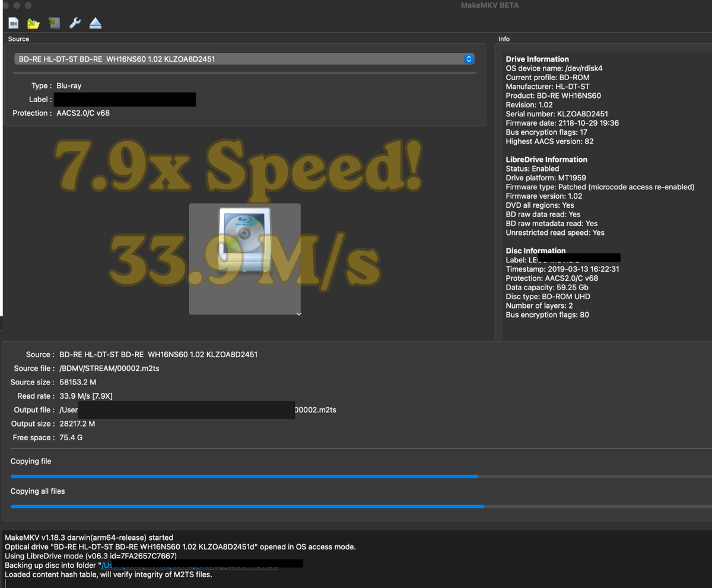
Task: Click Protection line under Disc Information
Action: click(x=552, y=278)
